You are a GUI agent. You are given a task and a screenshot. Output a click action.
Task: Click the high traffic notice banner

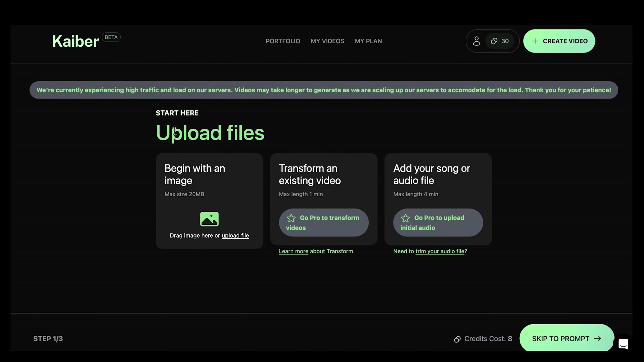tap(324, 90)
